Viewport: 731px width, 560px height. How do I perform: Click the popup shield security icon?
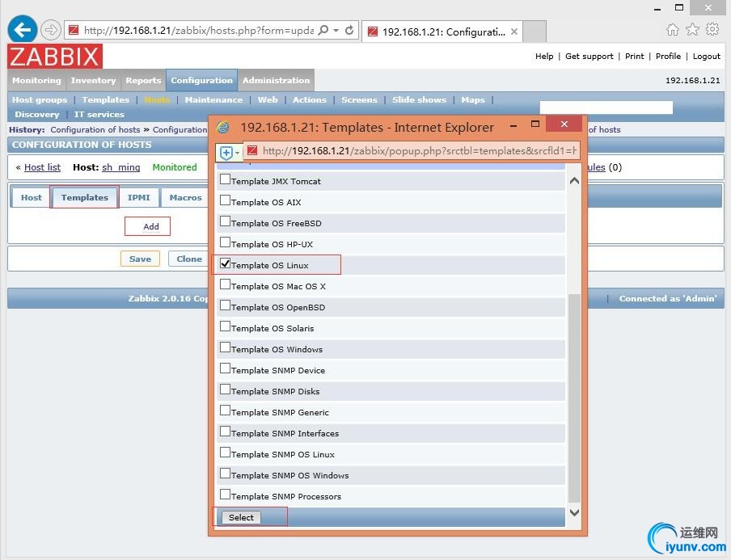(x=226, y=153)
